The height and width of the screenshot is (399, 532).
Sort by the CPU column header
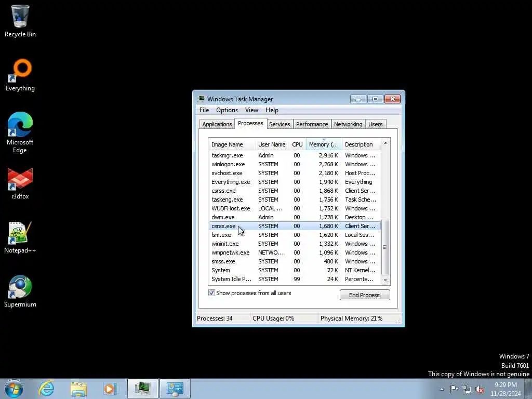(x=297, y=144)
